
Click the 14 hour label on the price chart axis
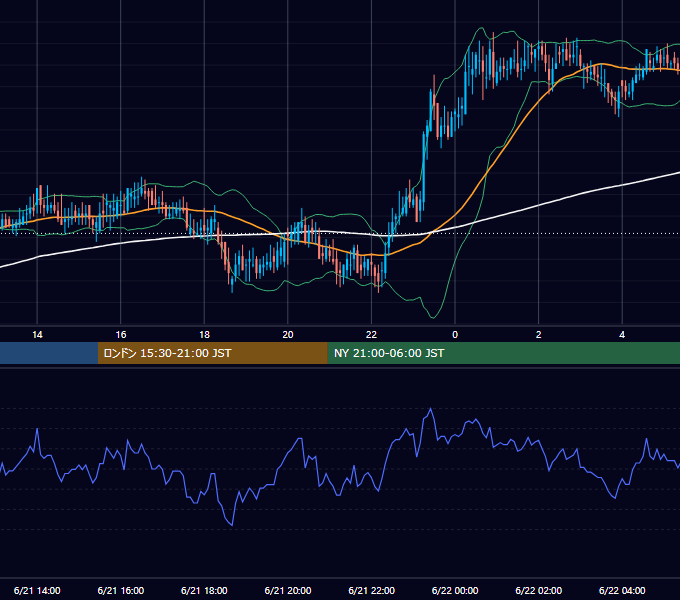click(37, 335)
